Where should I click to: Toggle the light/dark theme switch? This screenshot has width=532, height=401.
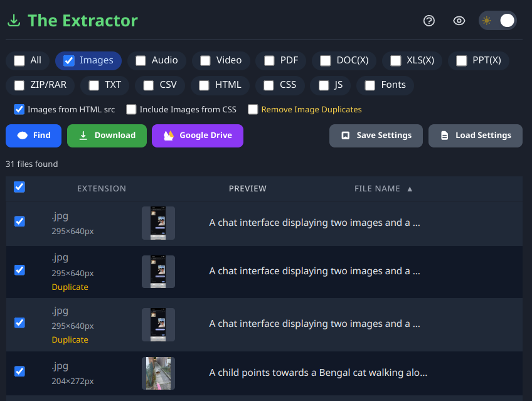pyautogui.click(x=497, y=21)
